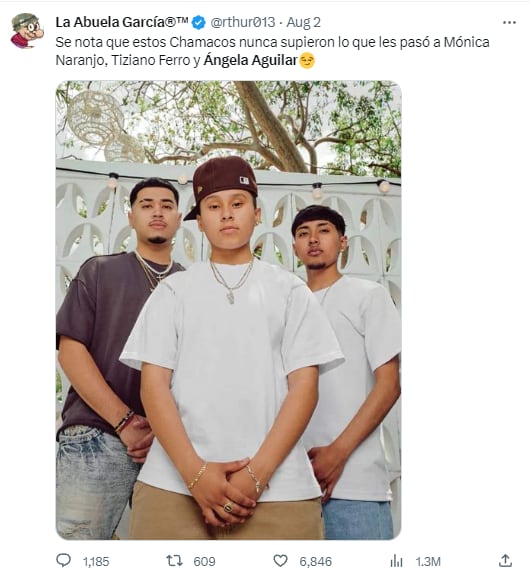Click the 1,185 replies count
This screenshot has height=577, width=530.
[96, 562]
